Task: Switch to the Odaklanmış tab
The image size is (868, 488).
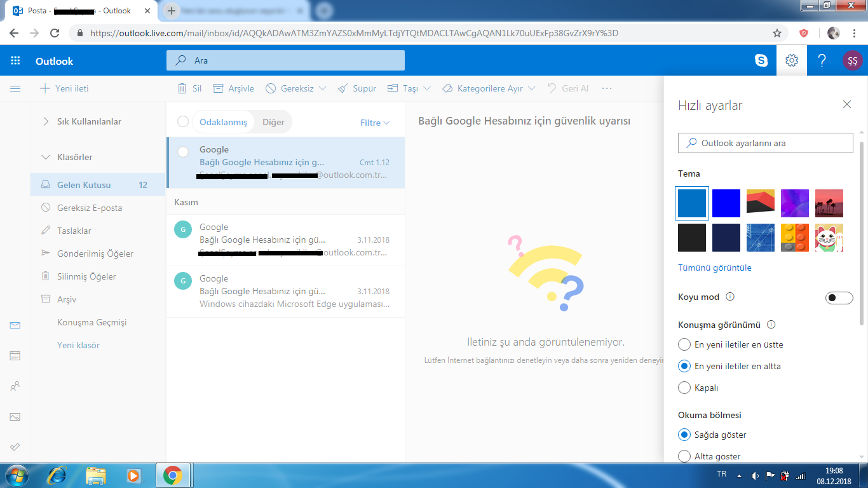Action: [223, 122]
